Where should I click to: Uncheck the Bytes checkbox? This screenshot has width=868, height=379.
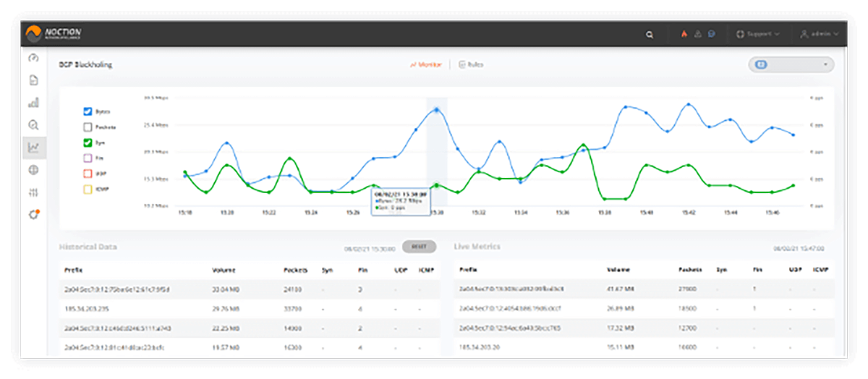pyautogui.click(x=88, y=111)
